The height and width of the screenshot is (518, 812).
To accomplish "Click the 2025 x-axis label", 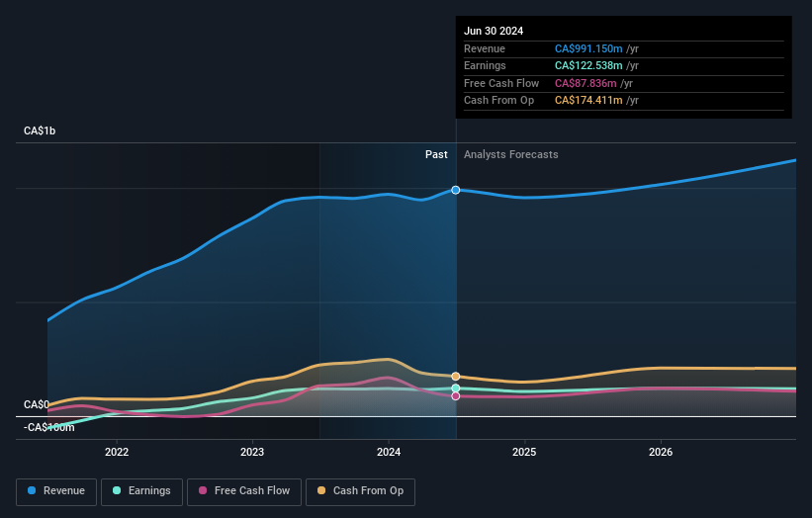I will [x=524, y=452].
